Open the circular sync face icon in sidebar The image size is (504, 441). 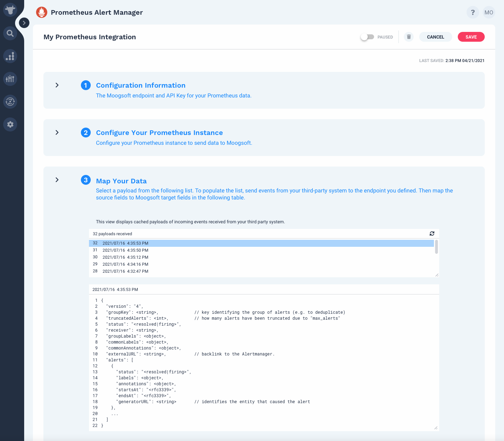click(x=10, y=102)
